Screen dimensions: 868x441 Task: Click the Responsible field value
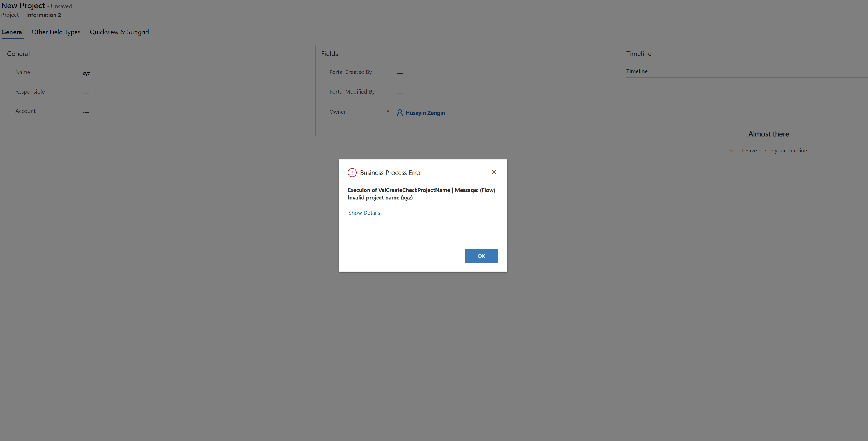tap(86, 93)
